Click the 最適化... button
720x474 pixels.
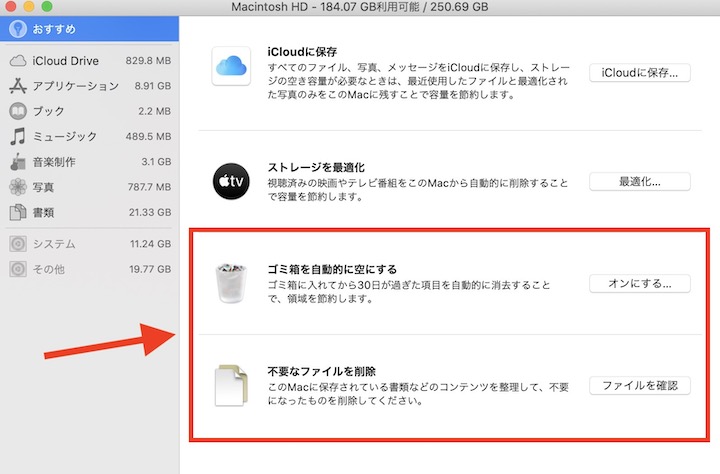pos(640,182)
